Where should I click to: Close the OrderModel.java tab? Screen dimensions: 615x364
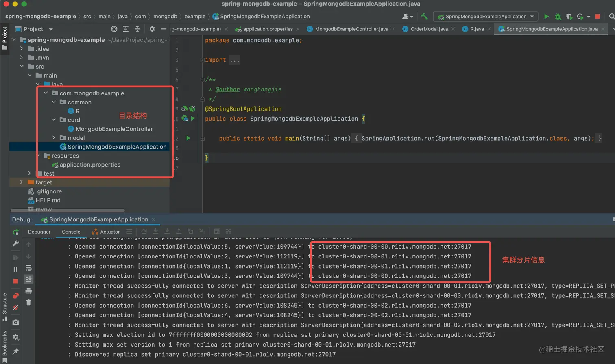(x=453, y=29)
